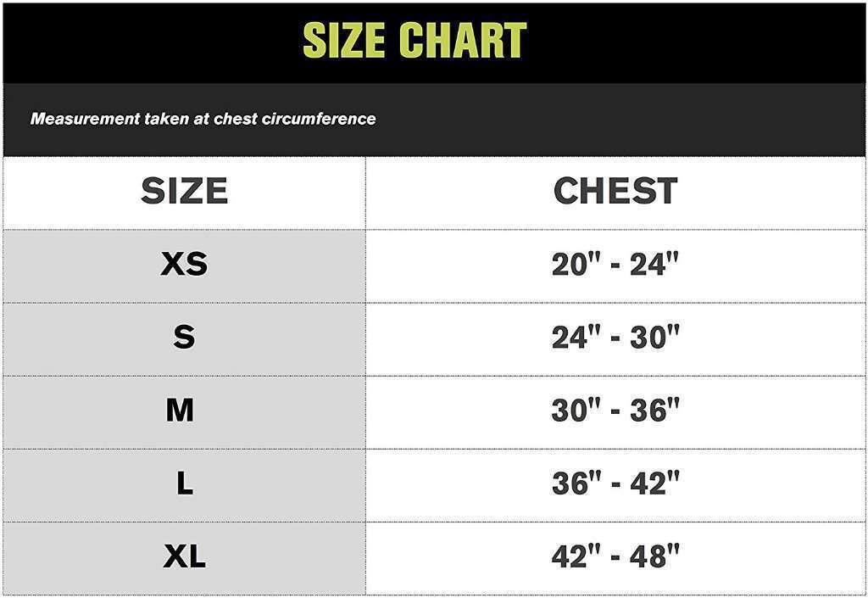Click the SIZE column header
This screenshot has height=598, width=868.
184,191
